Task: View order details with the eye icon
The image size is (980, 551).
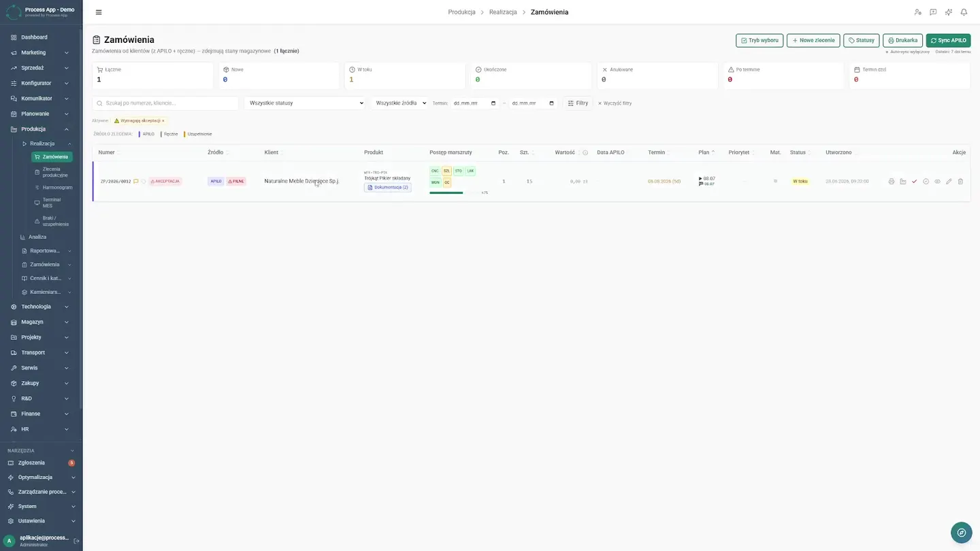Action: coord(937,182)
